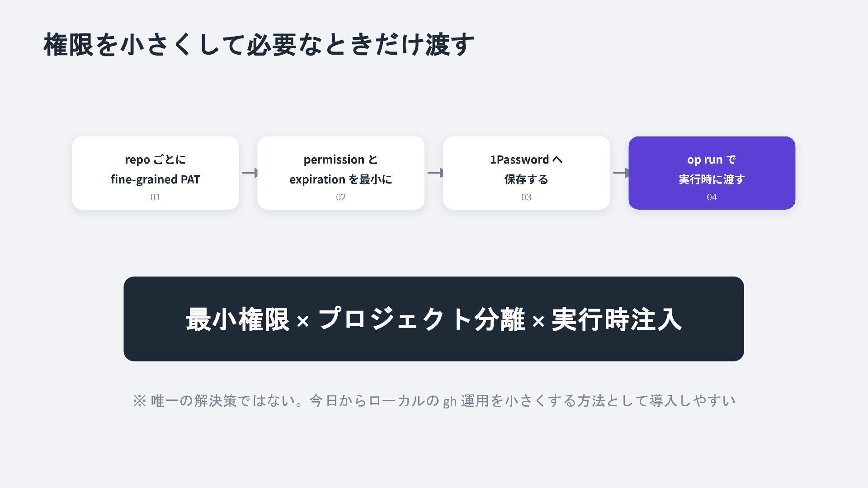Click the slide title 権限を小さくして必要なときだけ渡す
Screen dimensions: 868x488
259,44
